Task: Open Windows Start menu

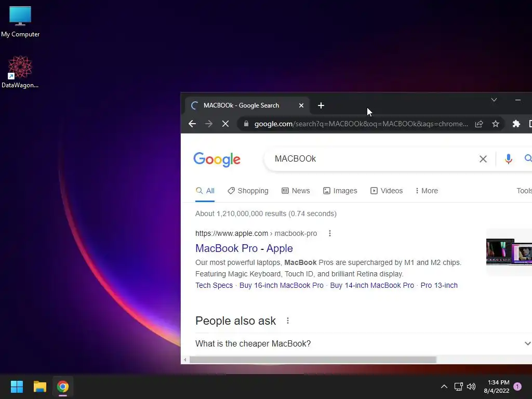Action: (x=17, y=387)
